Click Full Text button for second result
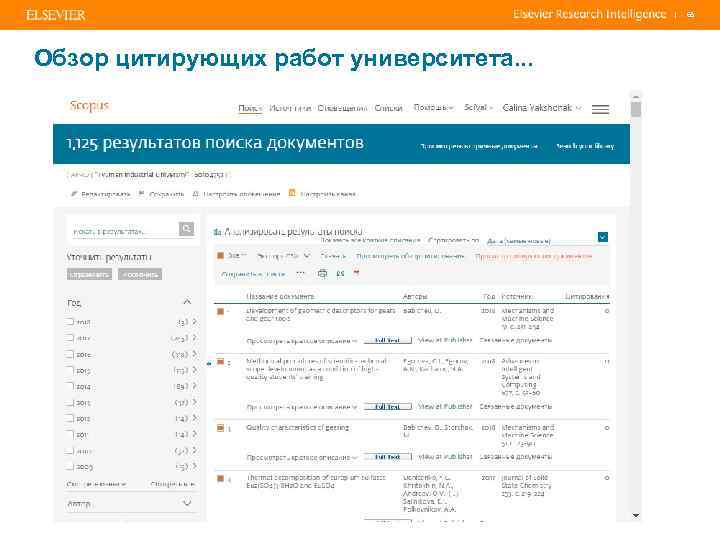Screen dimensions: 720x540 (388, 407)
